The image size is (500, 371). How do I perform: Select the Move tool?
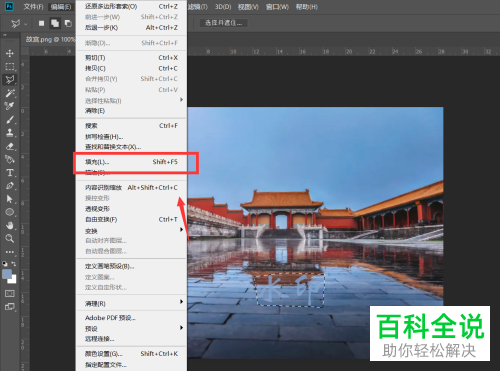10,53
